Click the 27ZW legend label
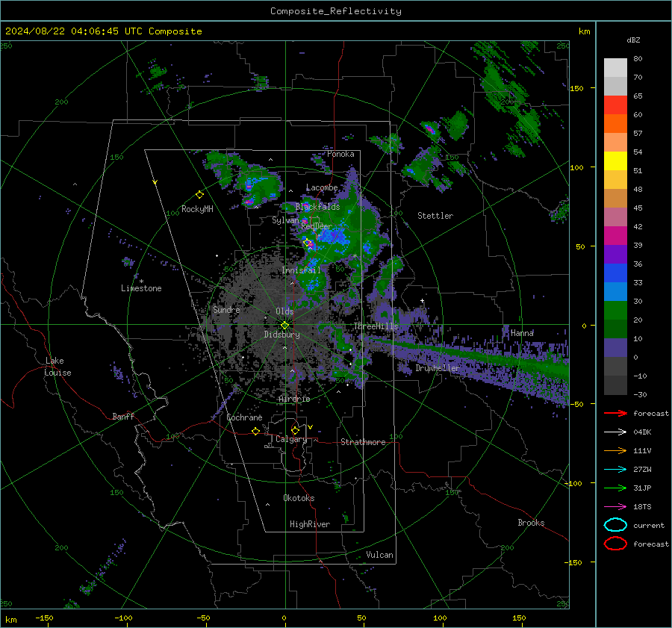This screenshot has height=628, width=672. (642, 470)
